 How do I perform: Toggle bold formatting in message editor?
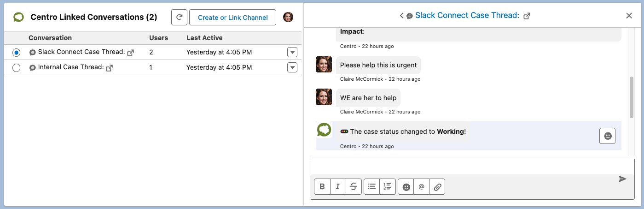[x=322, y=187]
